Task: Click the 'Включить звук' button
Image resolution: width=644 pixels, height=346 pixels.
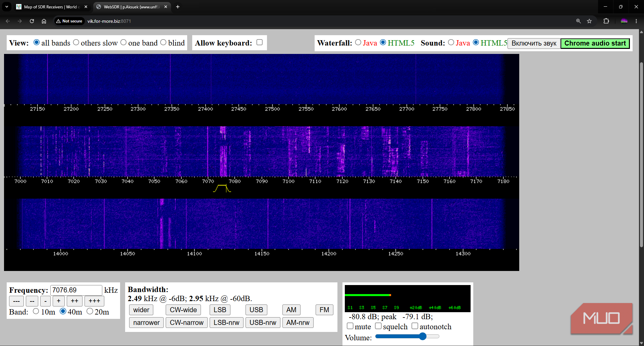Action: point(534,44)
